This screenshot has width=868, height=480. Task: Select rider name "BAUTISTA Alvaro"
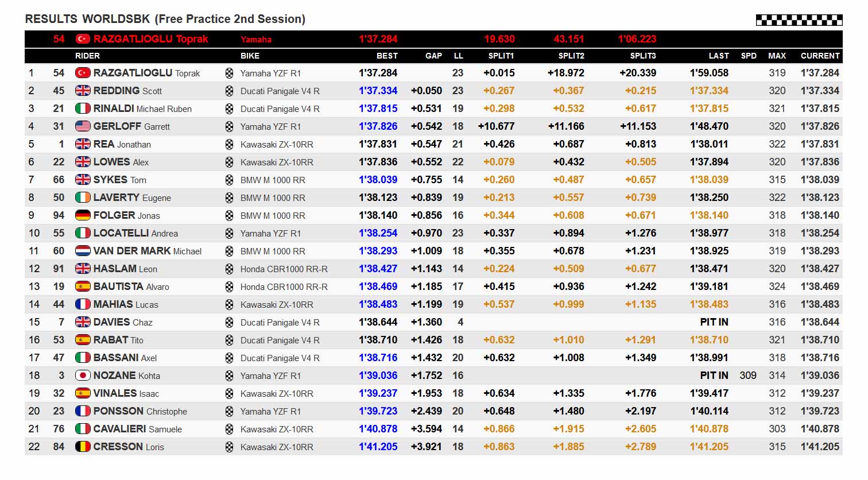[x=131, y=287]
